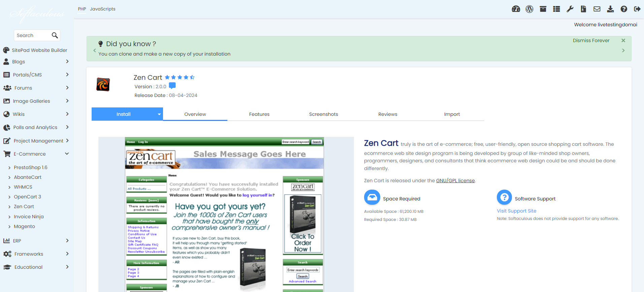This screenshot has height=292, width=644.
Task: Select Invoice Ninja in sidebar
Action: pos(29,217)
